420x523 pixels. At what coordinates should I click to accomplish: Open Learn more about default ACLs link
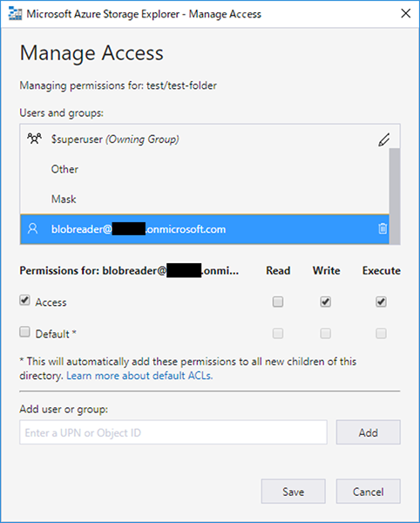[x=139, y=376]
